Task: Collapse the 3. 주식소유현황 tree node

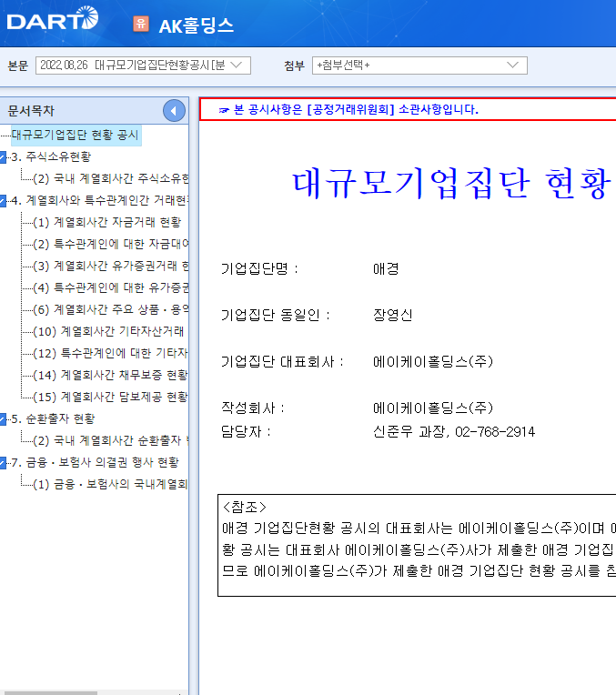Action: tap(3, 156)
